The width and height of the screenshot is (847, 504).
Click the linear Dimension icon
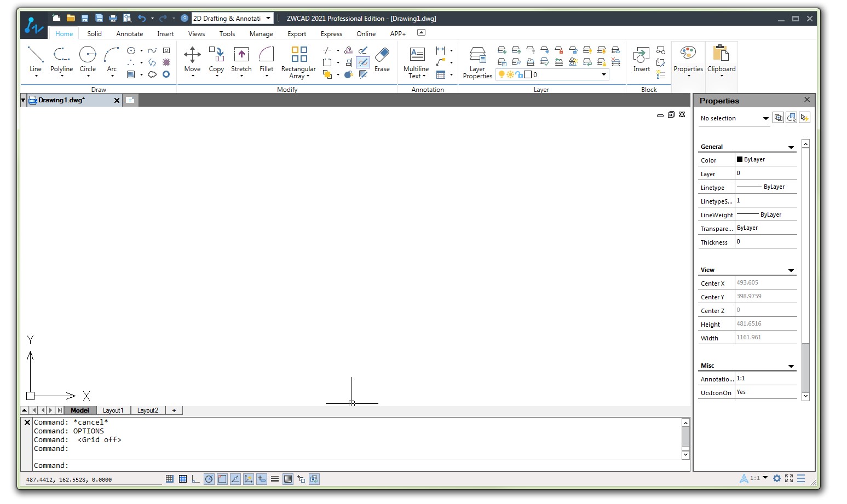click(440, 50)
